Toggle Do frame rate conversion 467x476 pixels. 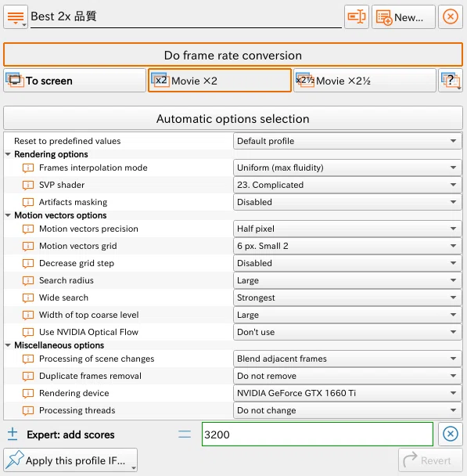[x=233, y=55]
